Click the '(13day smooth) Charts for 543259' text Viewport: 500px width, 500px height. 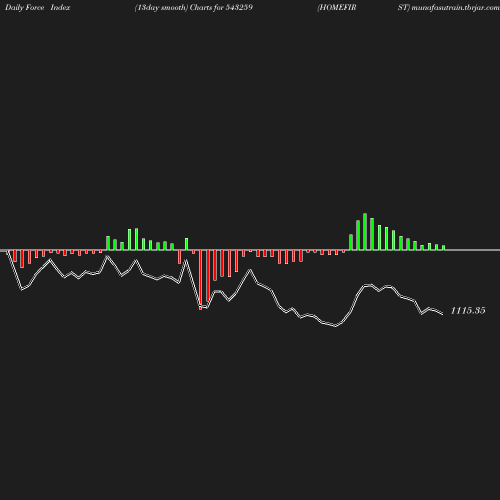[x=194, y=7]
